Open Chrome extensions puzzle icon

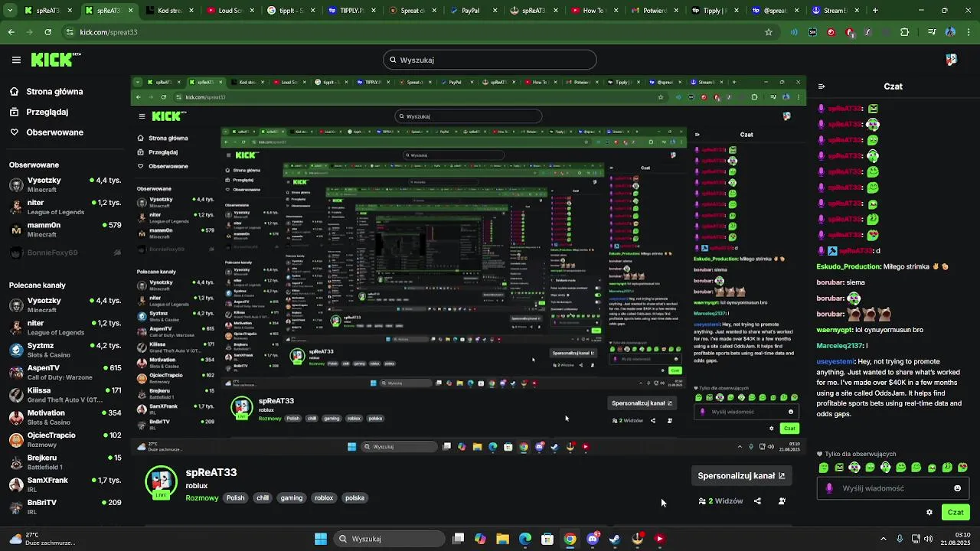pyautogui.click(x=905, y=32)
